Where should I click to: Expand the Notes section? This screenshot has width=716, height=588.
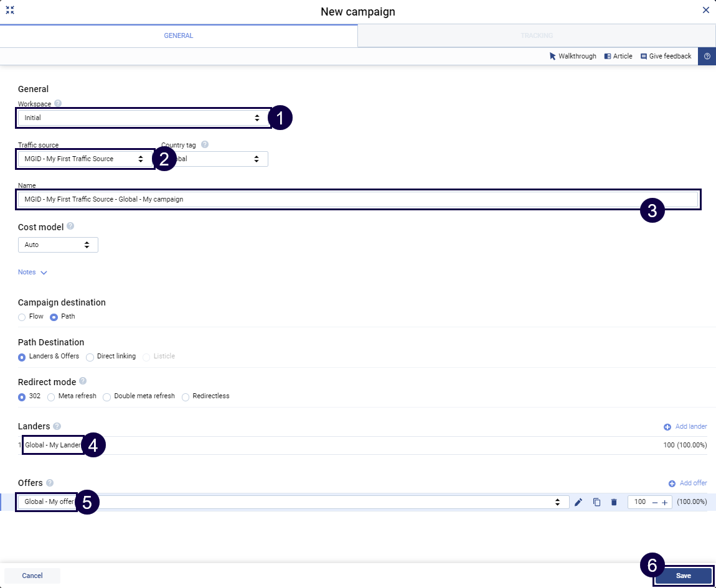click(32, 273)
